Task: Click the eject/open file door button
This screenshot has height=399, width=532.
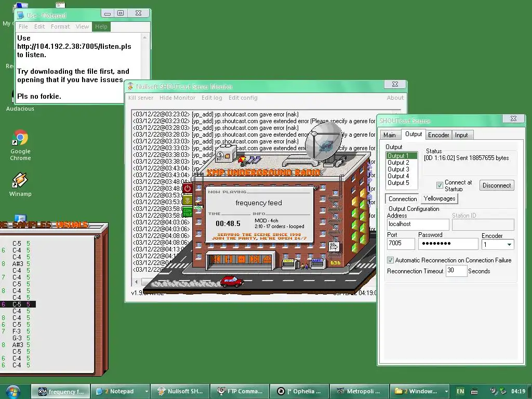Action: click(x=267, y=260)
